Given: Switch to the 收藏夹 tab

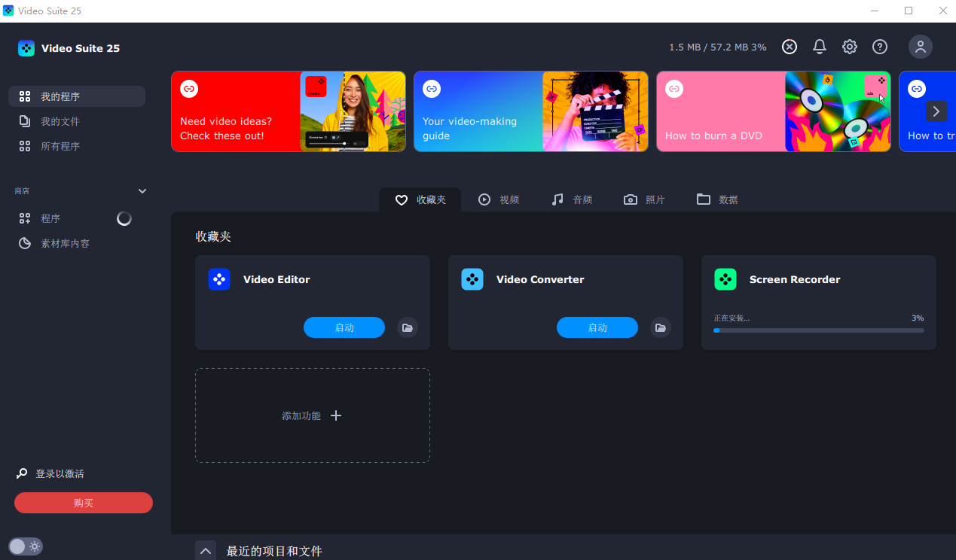Looking at the screenshot, I should pos(420,199).
